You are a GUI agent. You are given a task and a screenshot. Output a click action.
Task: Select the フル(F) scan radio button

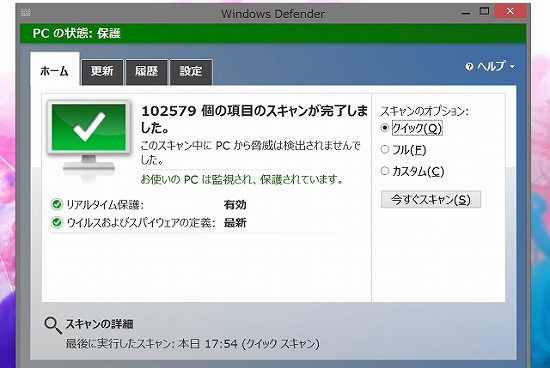pos(385,149)
